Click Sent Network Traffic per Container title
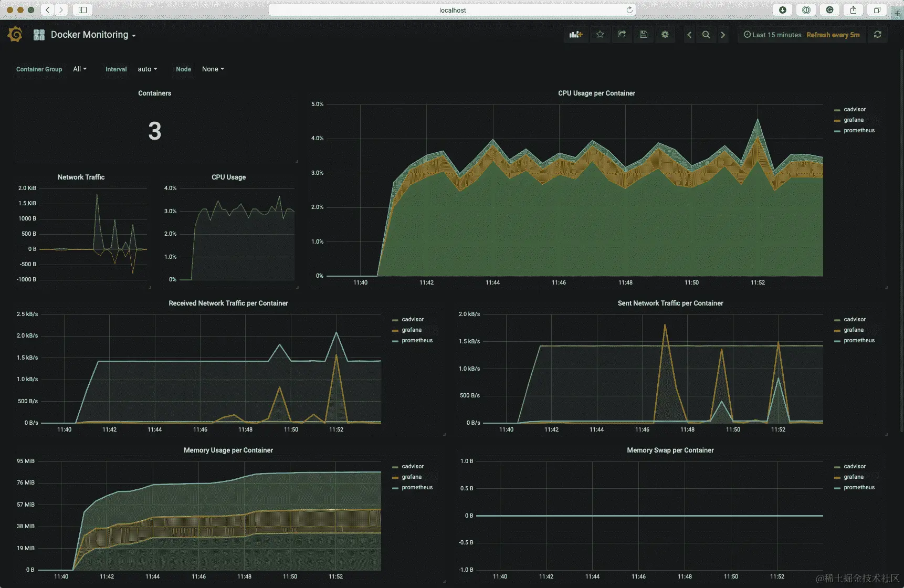 [x=670, y=303]
